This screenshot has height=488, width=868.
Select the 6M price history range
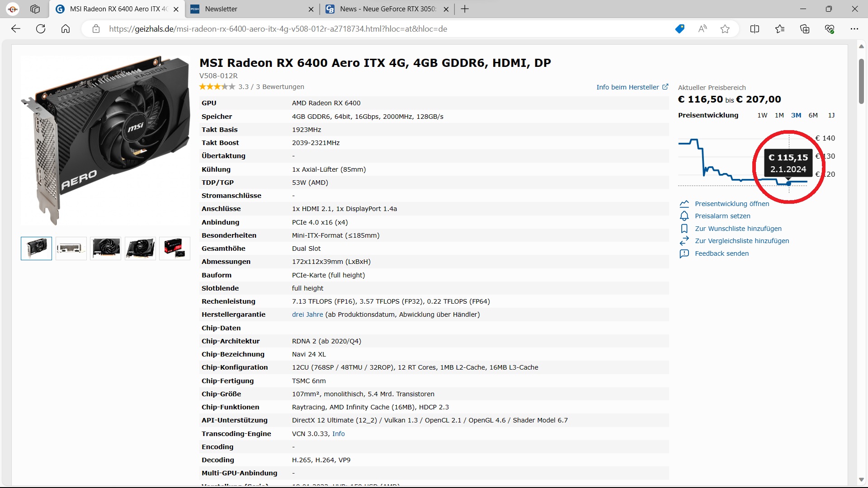pyautogui.click(x=813, y=115)
